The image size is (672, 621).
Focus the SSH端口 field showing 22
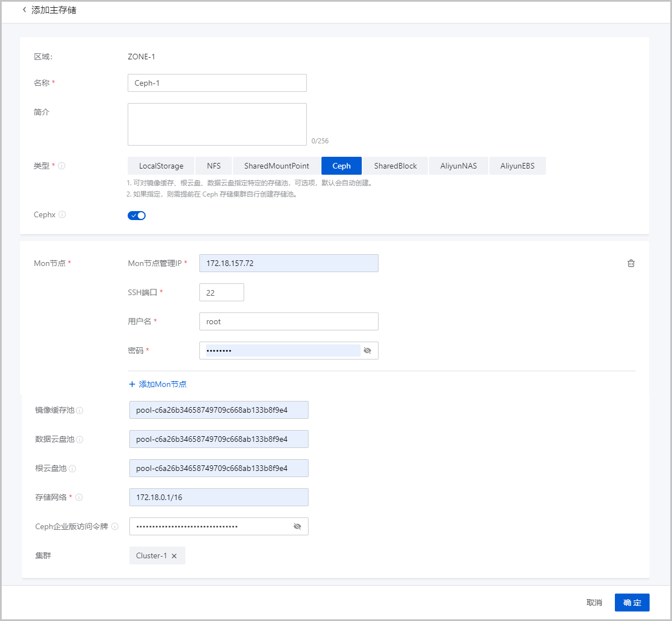pyautogui.click(x=222, y=292)
